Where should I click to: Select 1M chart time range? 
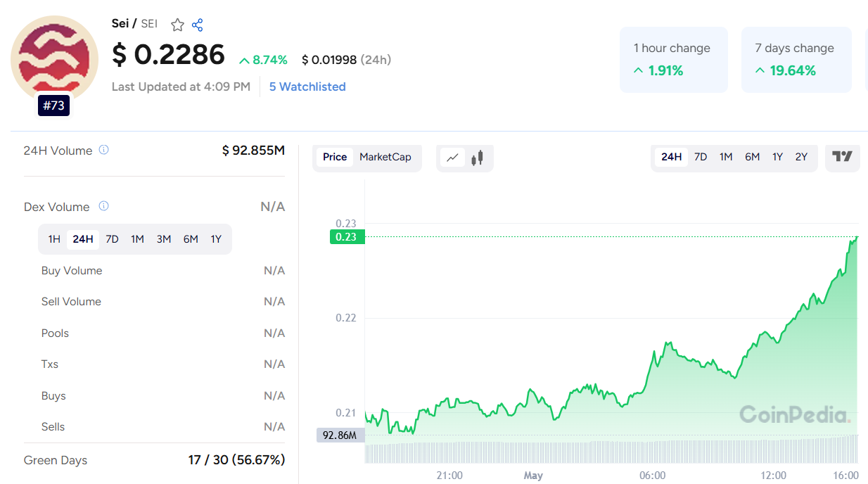tap(726, 157)
